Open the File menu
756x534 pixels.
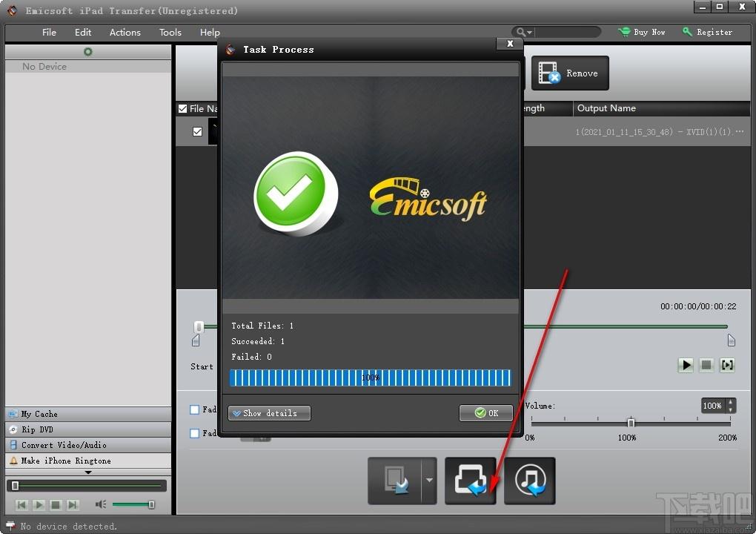pos(49,33)
